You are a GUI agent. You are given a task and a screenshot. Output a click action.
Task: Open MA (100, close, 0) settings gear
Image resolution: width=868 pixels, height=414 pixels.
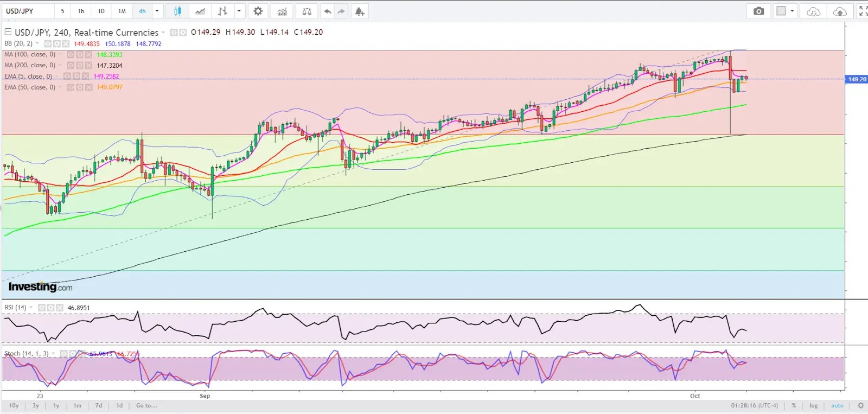[x=79, y=55]
